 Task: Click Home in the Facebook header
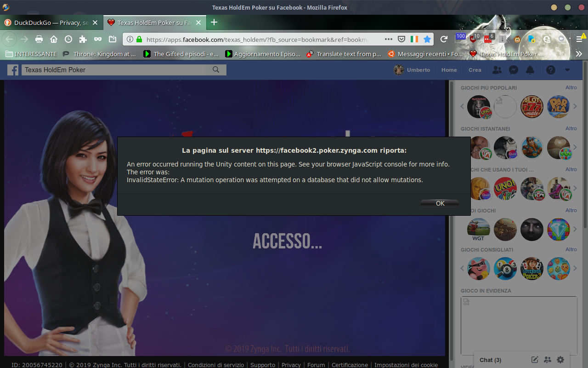[449, 70]
